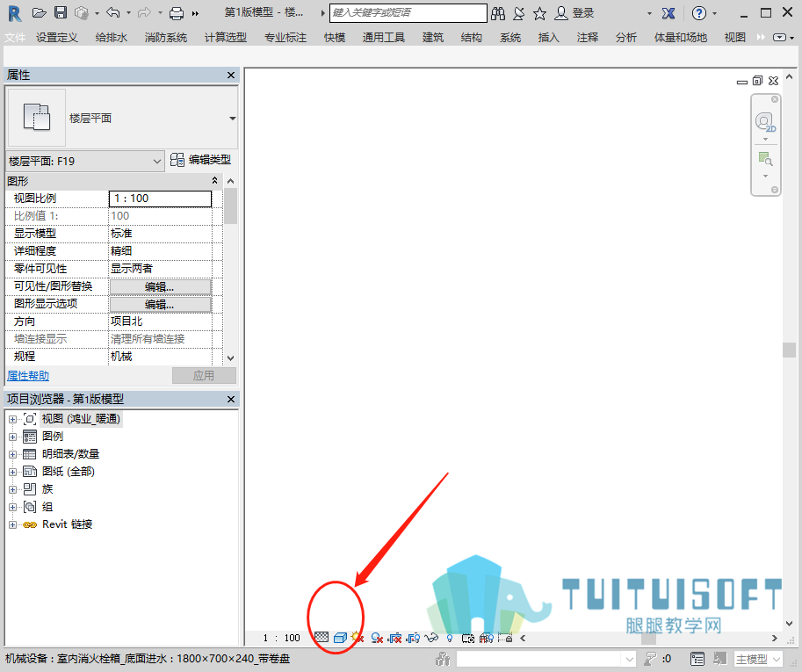Click the Undo arrow icon
The width and height of the screenshot is (802, 672).
click(112, 13)
